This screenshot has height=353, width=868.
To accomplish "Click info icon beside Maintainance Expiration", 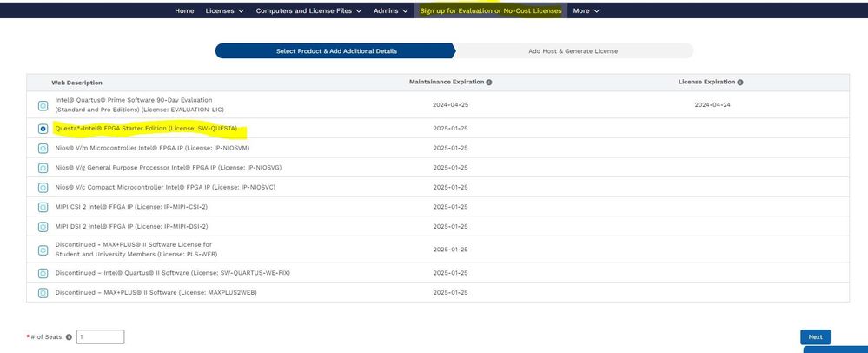I will [489, 82].
